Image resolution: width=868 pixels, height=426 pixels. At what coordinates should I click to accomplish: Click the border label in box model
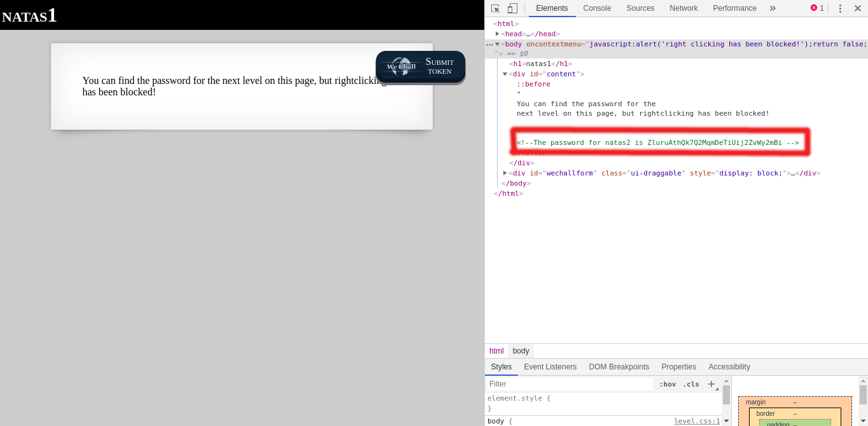[766, 413]
